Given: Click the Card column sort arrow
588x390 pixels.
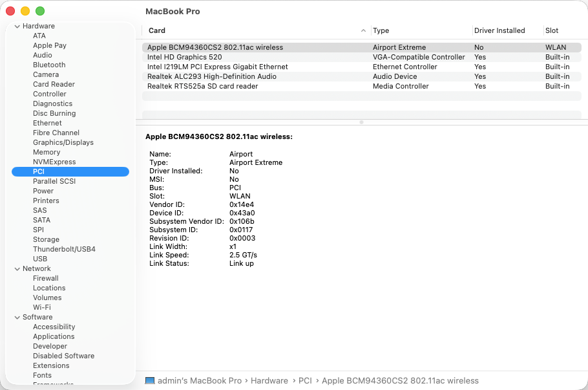Looking at the screenshot, I should point(363,31).
